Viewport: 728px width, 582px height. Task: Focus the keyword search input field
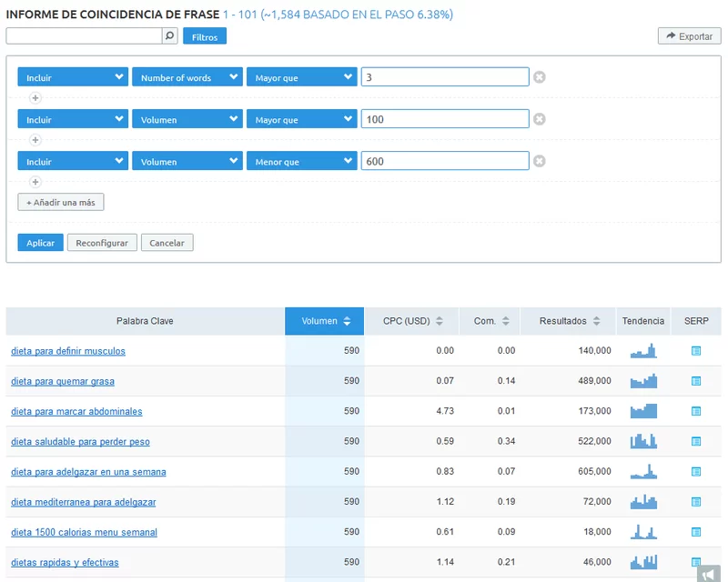pyautogui.click(x=84, y=35)
